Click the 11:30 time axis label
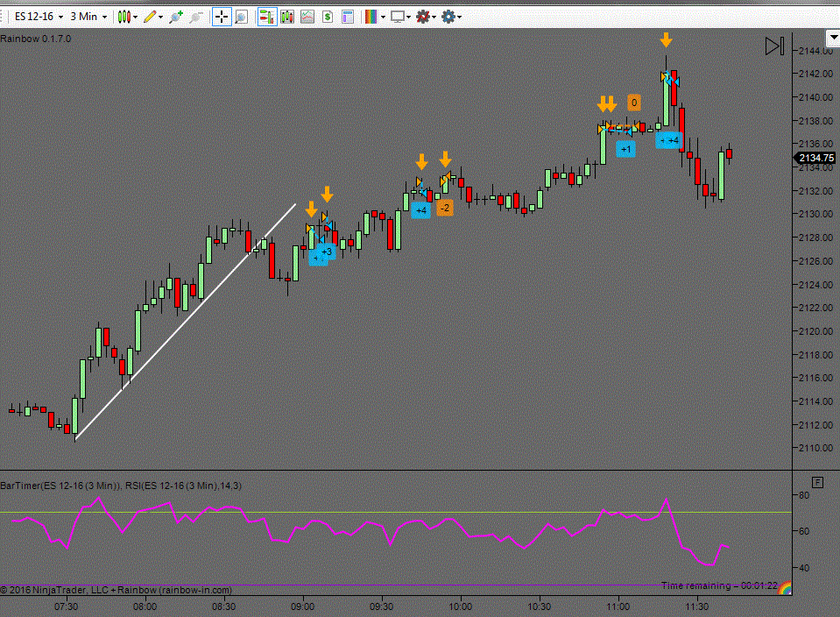Image resolution: width=840 pixels, height=617 pixels. [x=697, y=606]
